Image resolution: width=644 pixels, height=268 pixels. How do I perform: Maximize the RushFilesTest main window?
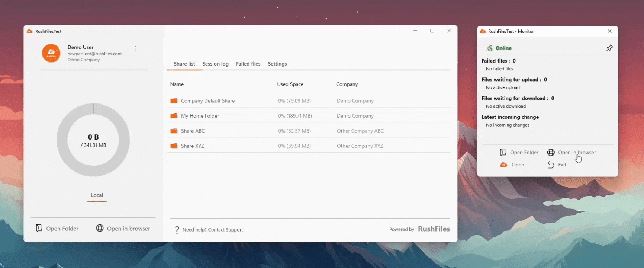click(x=432, y=31)
